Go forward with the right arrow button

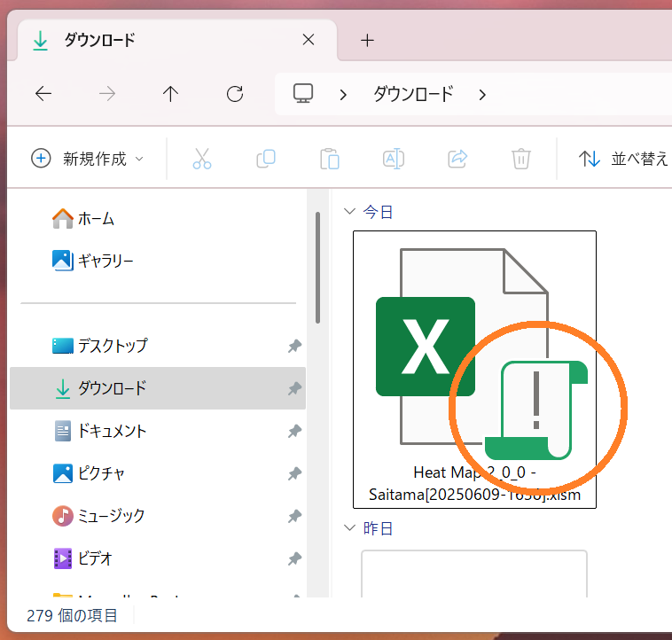(x=107, y=93)
